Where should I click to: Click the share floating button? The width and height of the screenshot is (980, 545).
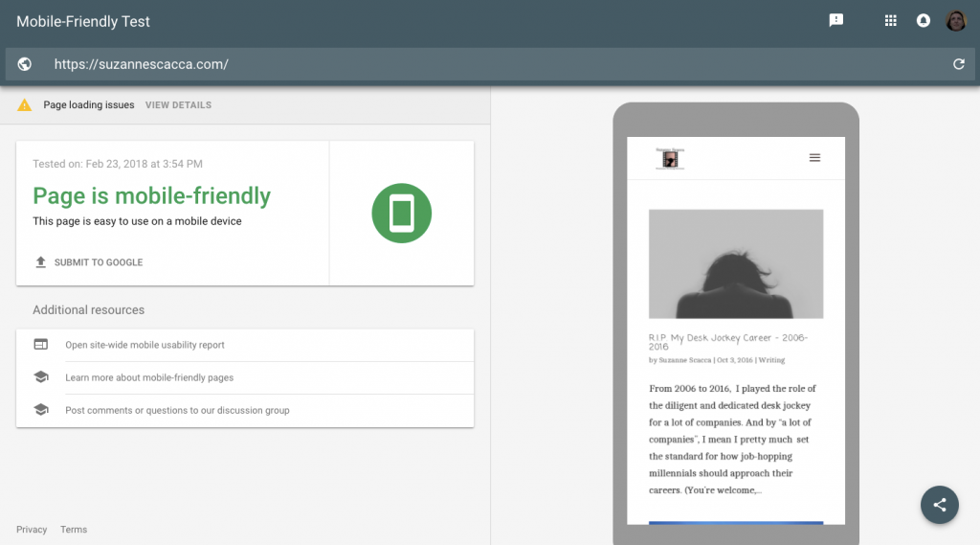tap(940, 505)
